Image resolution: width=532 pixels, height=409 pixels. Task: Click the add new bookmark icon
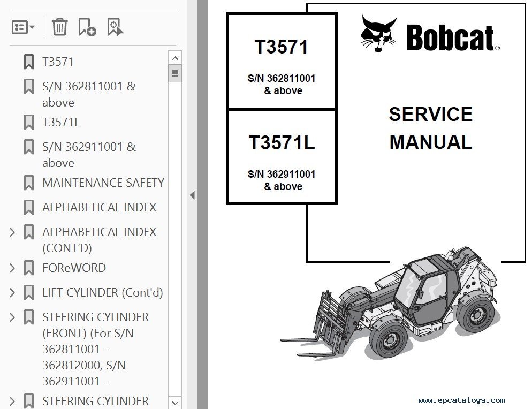[87, 26]
